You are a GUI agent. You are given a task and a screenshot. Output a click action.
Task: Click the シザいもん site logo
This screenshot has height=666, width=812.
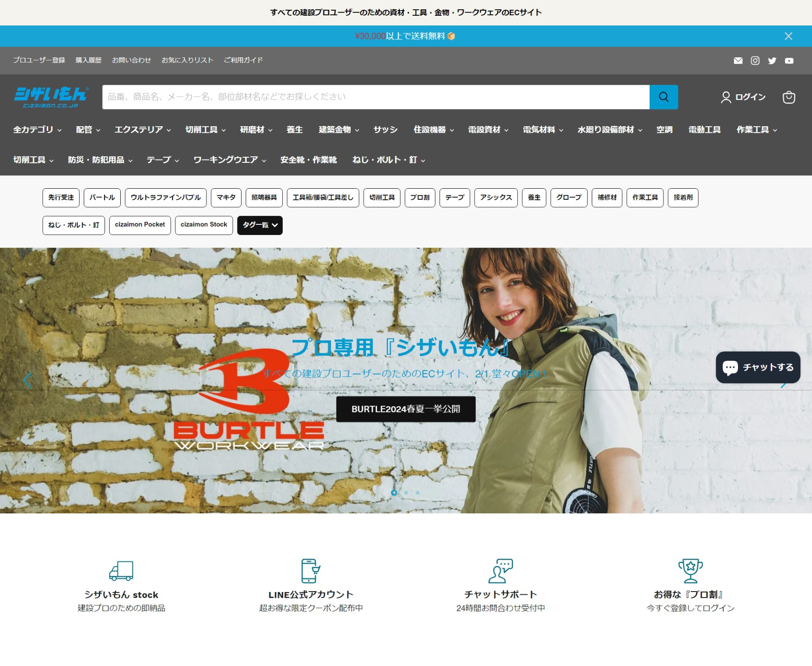[51, 97]
